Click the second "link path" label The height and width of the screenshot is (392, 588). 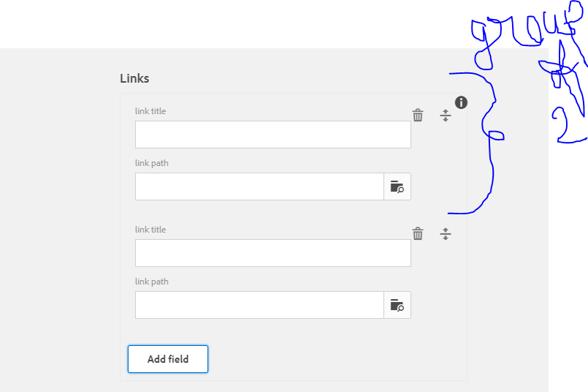(152, 282)
